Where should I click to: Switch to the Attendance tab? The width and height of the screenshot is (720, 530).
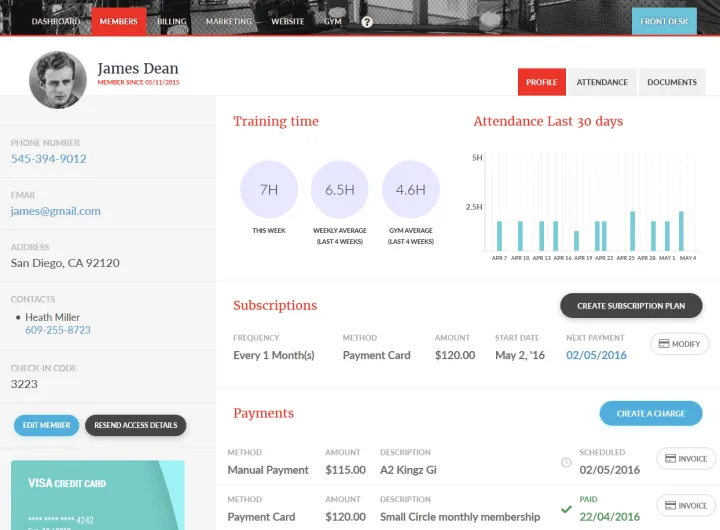[x=602, y=82]
